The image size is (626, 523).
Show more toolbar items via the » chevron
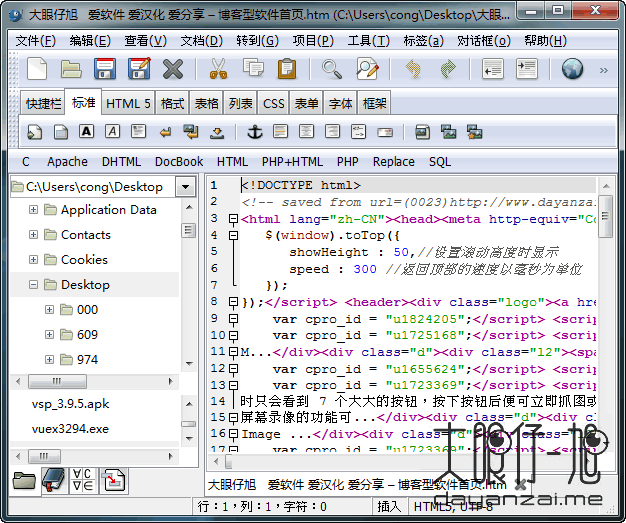click(604, 71)
